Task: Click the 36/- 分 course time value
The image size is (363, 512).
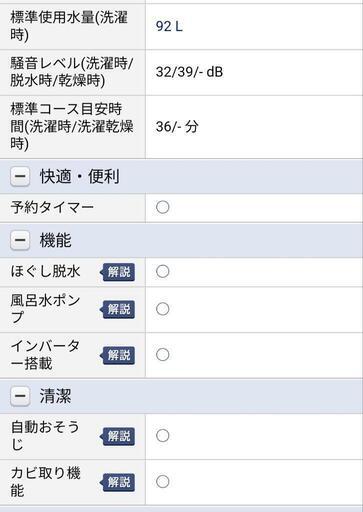Action: pyautogui.click(x=177, y=127)
